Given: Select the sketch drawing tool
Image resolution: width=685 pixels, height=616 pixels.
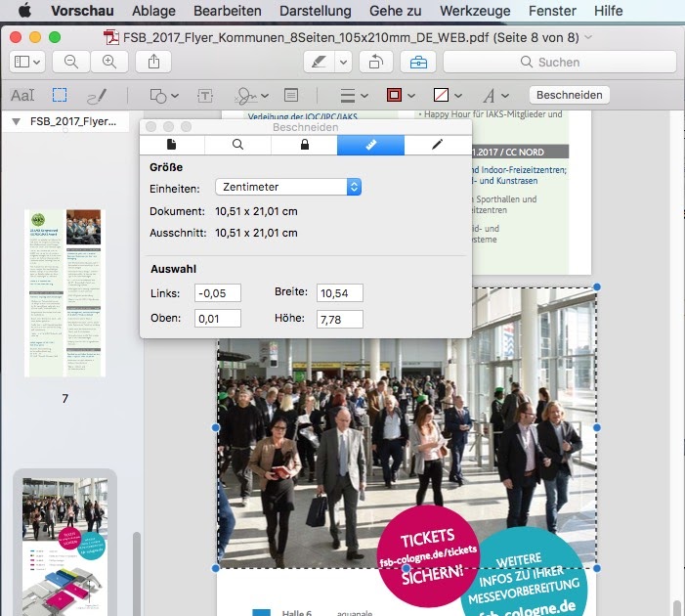Looking at the screenshot, I should pos(97,96).
